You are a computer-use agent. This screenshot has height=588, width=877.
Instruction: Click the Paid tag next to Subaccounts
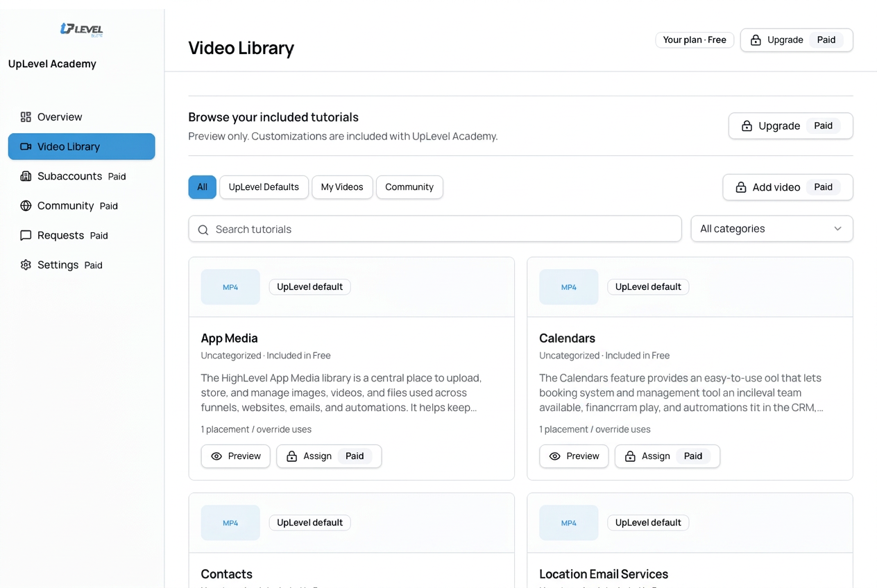click(117, 177)
